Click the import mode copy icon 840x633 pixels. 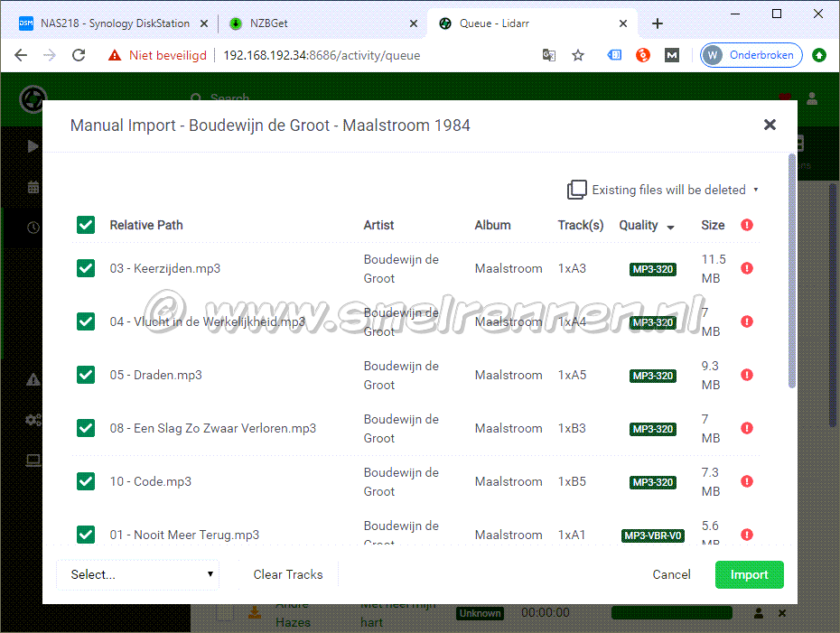pyautogui.click(x=577, y=190)
